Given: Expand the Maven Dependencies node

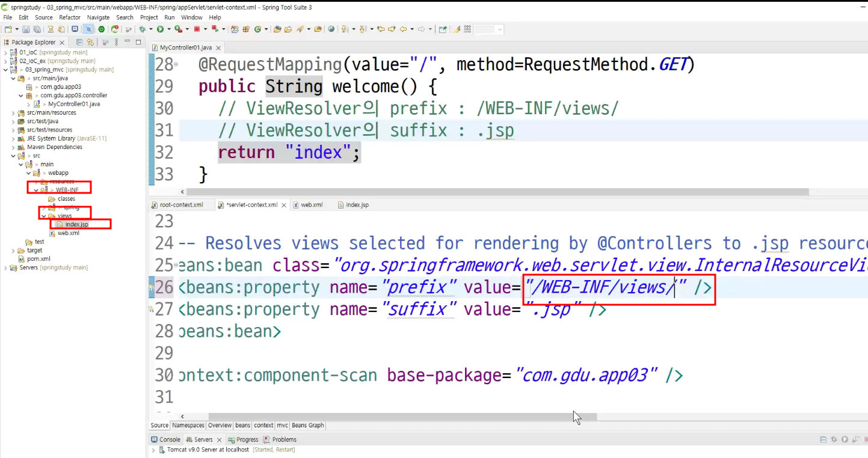Looking at the screenshot, I should coord(13,147).
